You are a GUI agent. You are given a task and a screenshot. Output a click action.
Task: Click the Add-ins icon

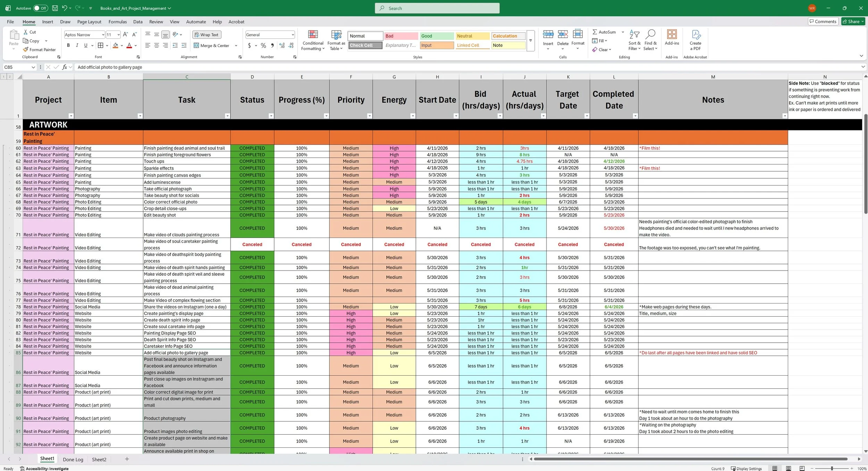[x=672, y=34]
